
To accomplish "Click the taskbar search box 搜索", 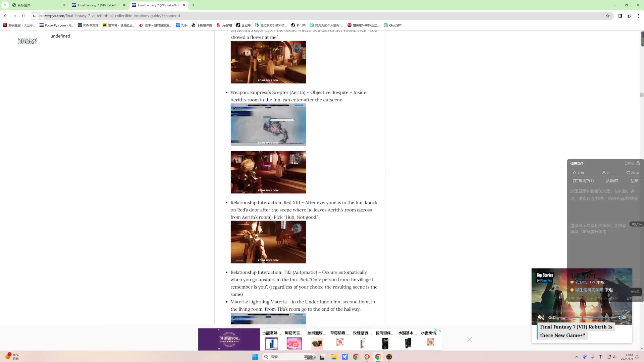I will (x=289, y=357).
